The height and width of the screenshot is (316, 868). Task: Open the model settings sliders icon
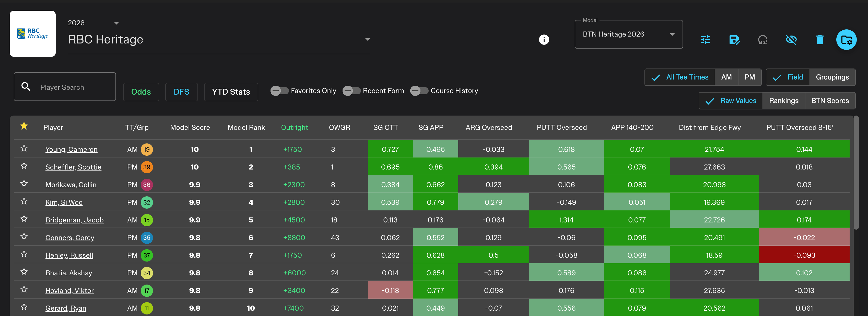click(705, 40)
